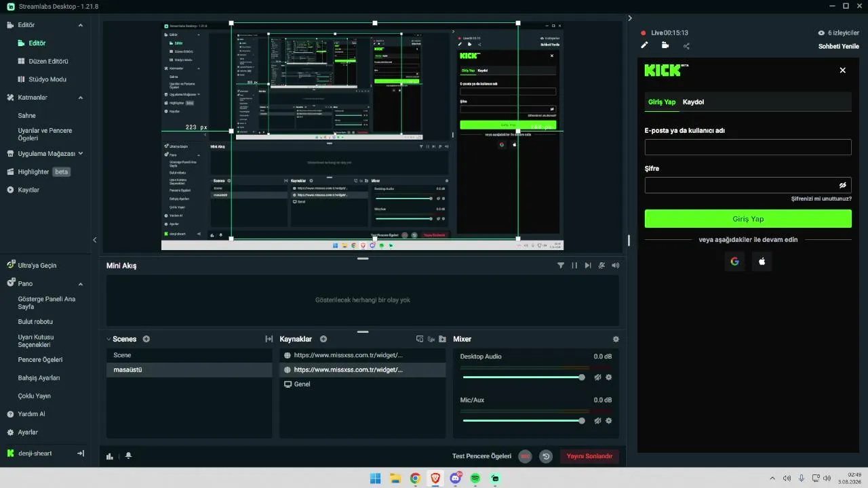Select the masaüstü scene
This screenshot has height=488, width=868.
(189, 370)
